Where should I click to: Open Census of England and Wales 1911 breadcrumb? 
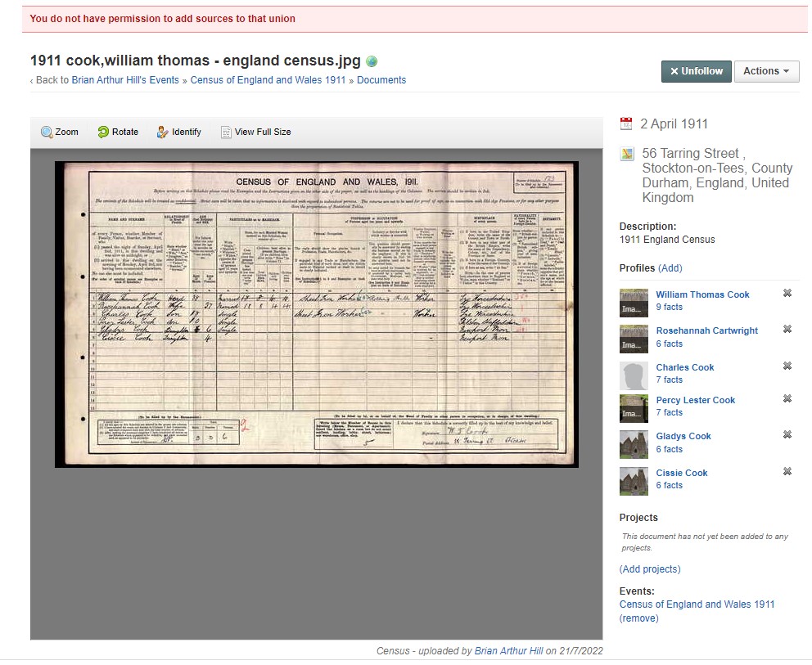coord(268,80)
